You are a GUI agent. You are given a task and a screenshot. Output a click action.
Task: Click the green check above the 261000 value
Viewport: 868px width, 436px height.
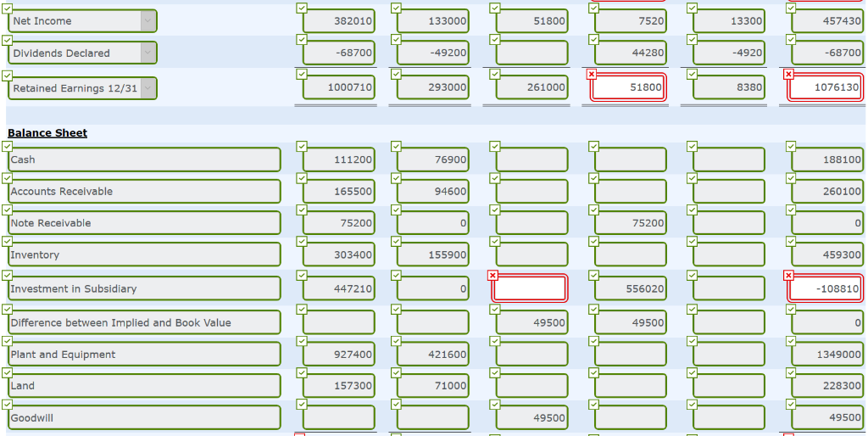494,75
